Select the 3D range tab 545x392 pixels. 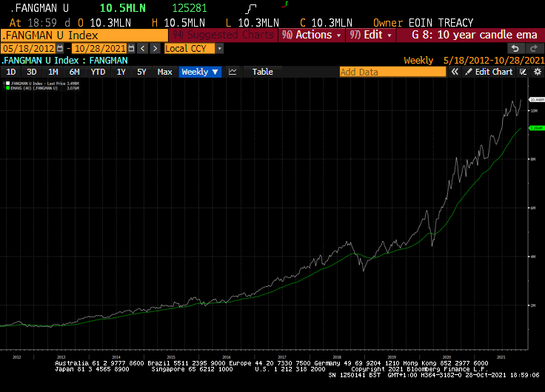click(x=32, y=72)
